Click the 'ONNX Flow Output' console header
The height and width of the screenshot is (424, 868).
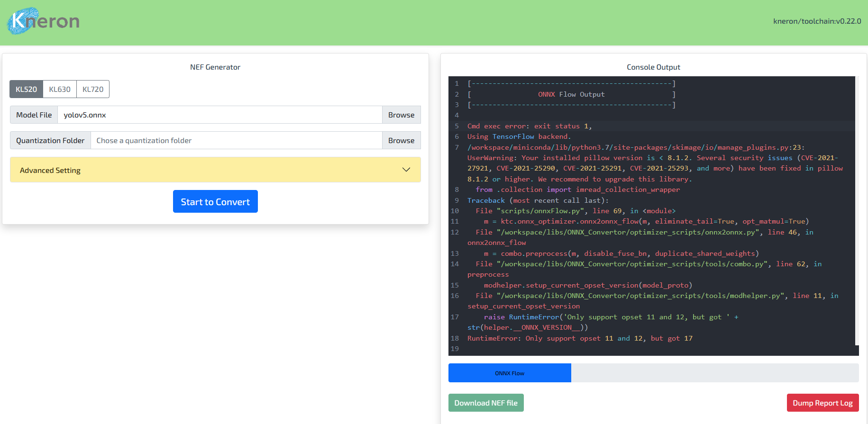click(571, 94)
